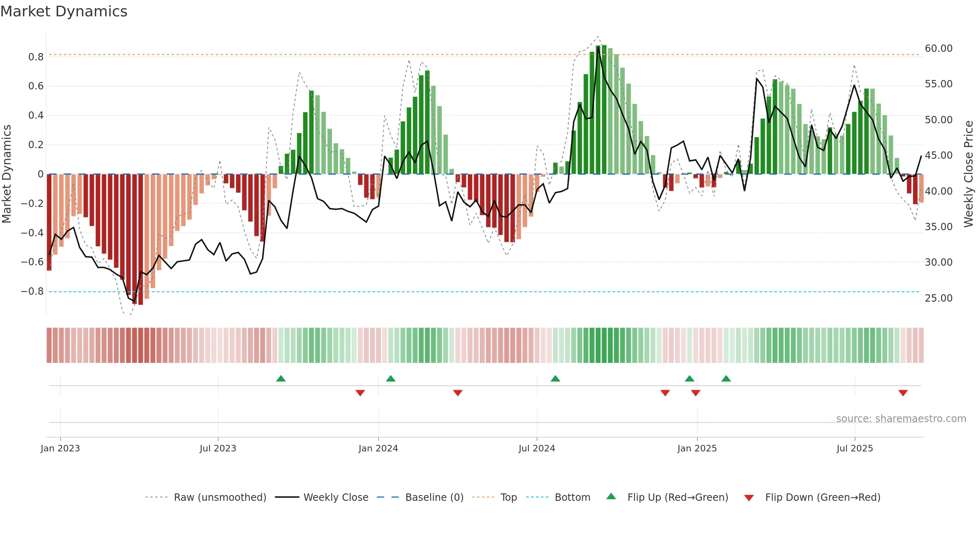Viewport: 980px width, 551px height.
Task: Toggle the Weekly Close legend entry
Action: [x=321, y=497]
